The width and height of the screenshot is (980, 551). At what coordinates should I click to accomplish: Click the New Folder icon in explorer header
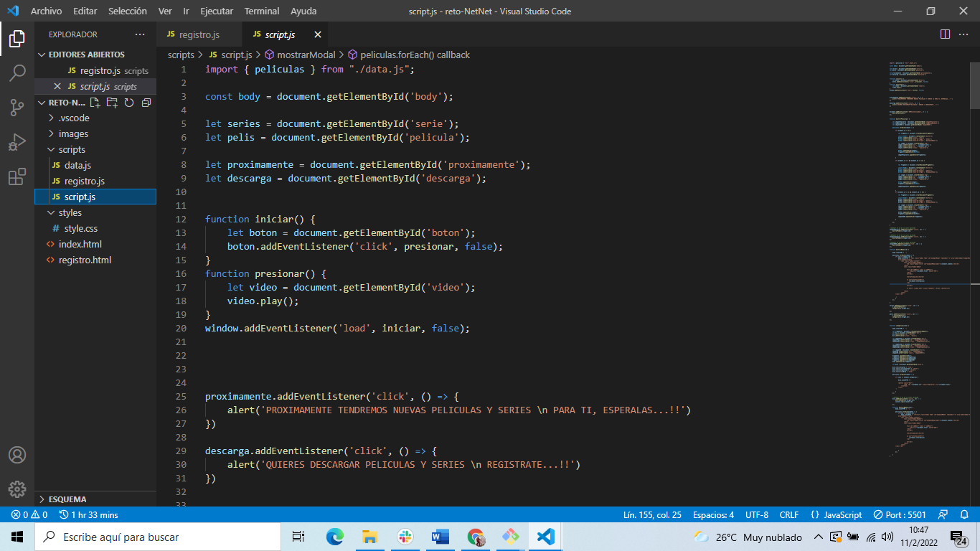click(x=112, y=103)
